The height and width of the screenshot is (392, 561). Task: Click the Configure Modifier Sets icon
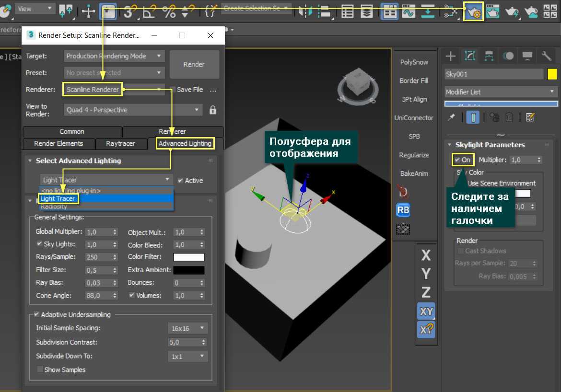click(530, 117)
